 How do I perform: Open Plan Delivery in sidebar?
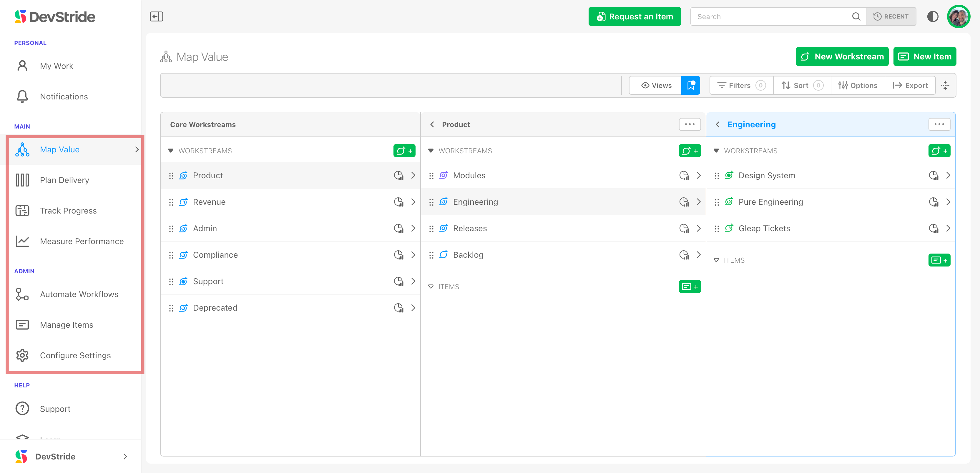65,180
